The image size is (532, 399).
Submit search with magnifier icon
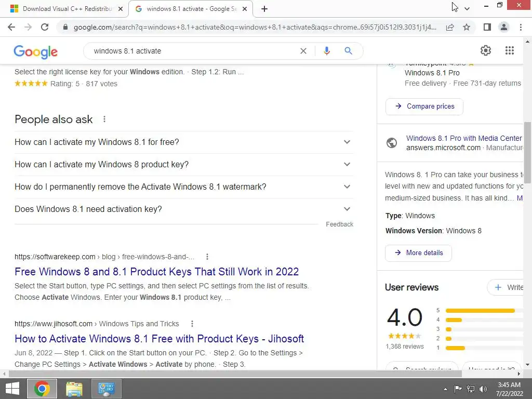click(x=348, y=51)
